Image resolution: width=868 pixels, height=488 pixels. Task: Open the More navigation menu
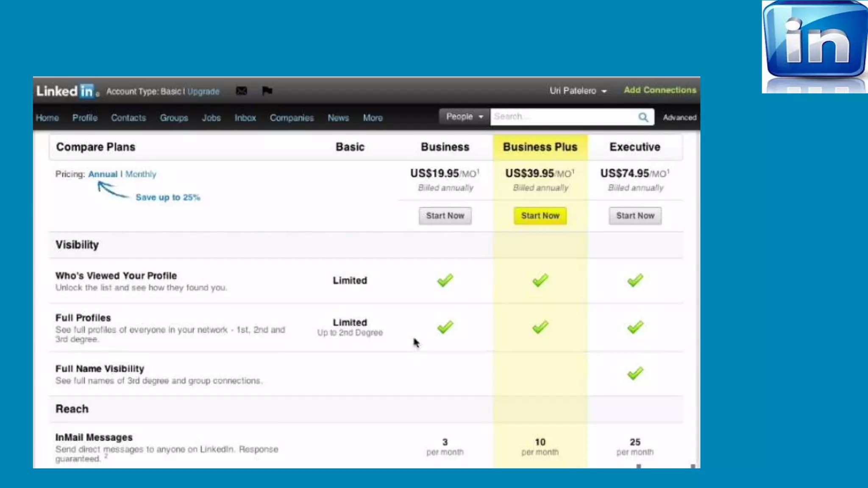pyautogui.click(x=373, y=118)
